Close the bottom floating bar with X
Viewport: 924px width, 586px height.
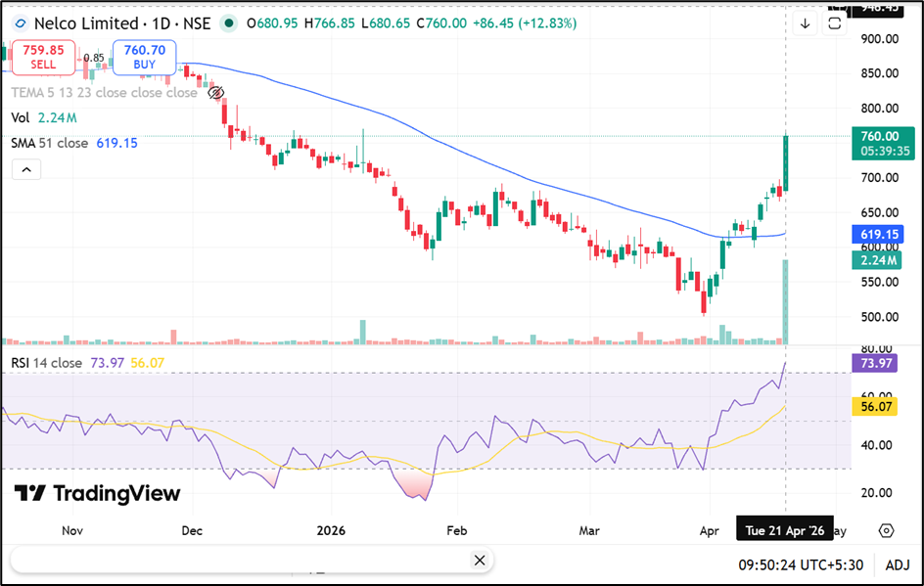[479, 561]
